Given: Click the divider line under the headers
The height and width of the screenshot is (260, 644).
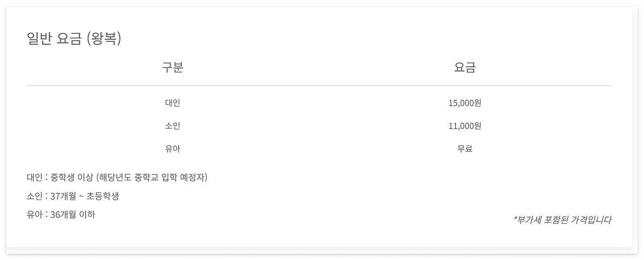Looking at the screenshot, I should tap(319, 86).
